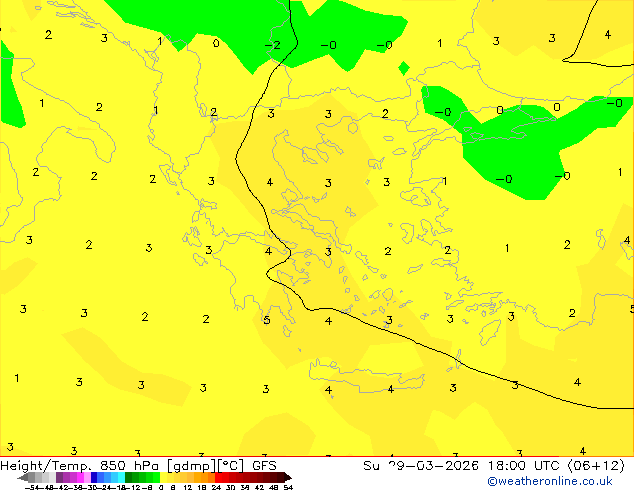Open the weatheronline.co.uk copyright link
634x490 pixels.
click(549, 481)
